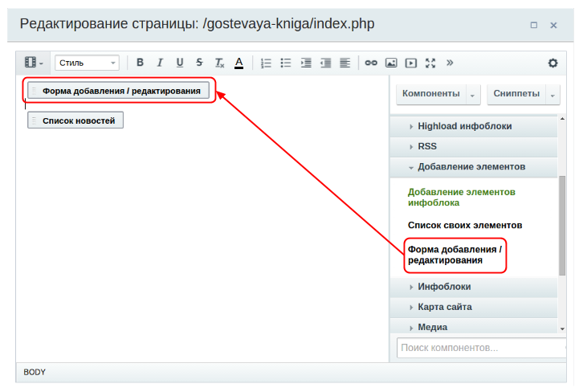Insert an image
The width and height of the screenshot is (579, 392).
(x=391, y=63)
